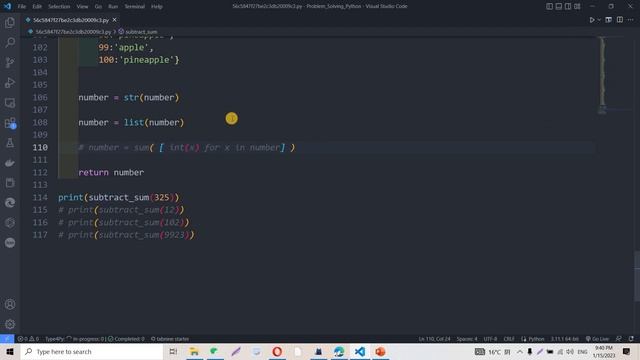640x360 pixels.
Task: Click the remote window indicator in status bar
Action: click(x=7, y=339)
